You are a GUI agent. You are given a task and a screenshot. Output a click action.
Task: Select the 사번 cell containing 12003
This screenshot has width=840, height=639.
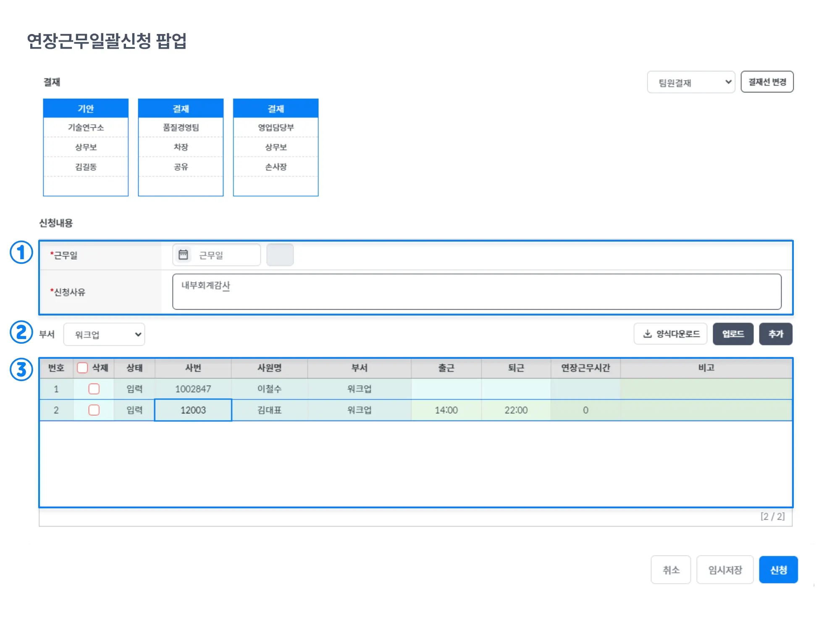pos(193,410)
